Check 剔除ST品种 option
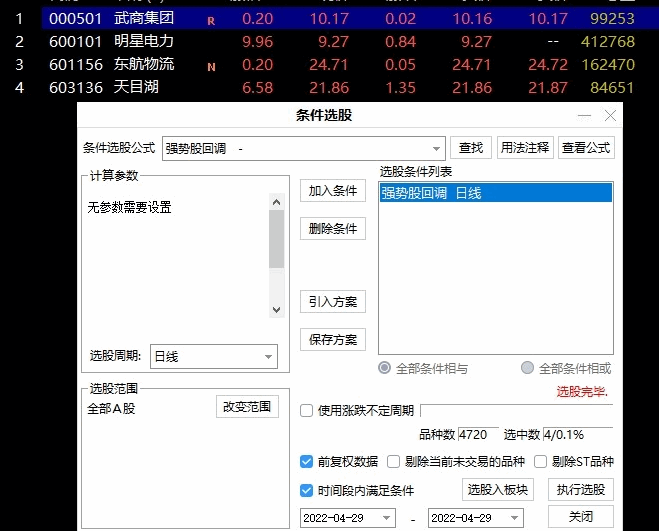This screenshot has height=531, width=659. click(x=540, y=462)
